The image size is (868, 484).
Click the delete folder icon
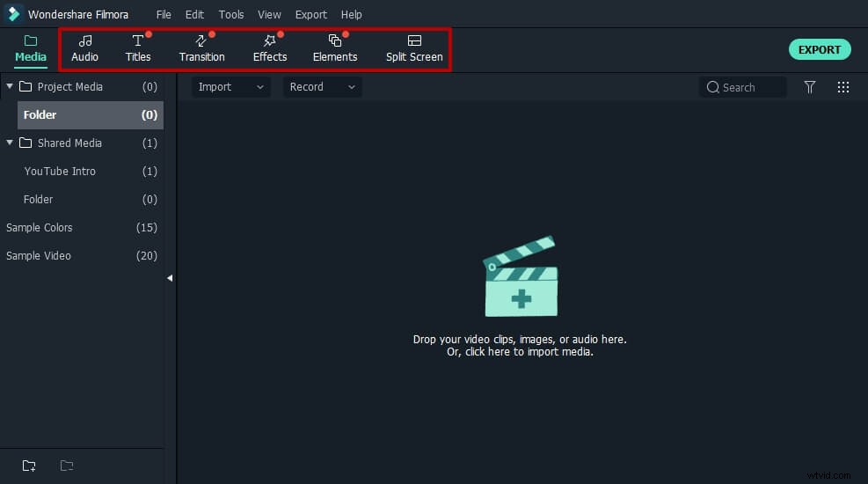click(x=67, y=466)
